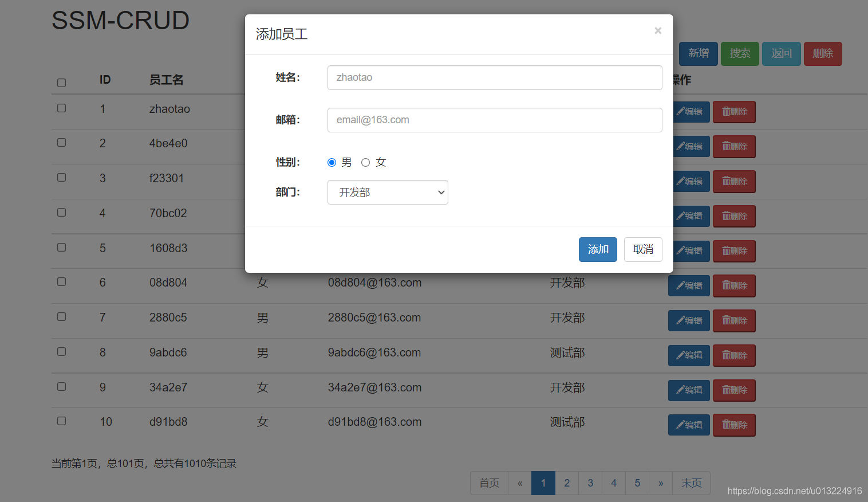Go to 首页 first page
The image size is (868, 502).
pyautogui.click(x=489, y=483)
